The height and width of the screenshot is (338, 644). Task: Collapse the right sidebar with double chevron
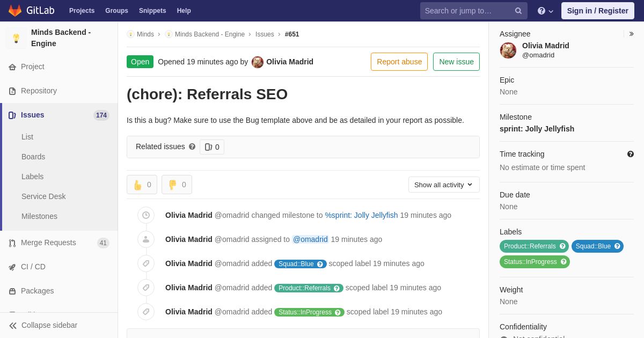pos(631,34)
